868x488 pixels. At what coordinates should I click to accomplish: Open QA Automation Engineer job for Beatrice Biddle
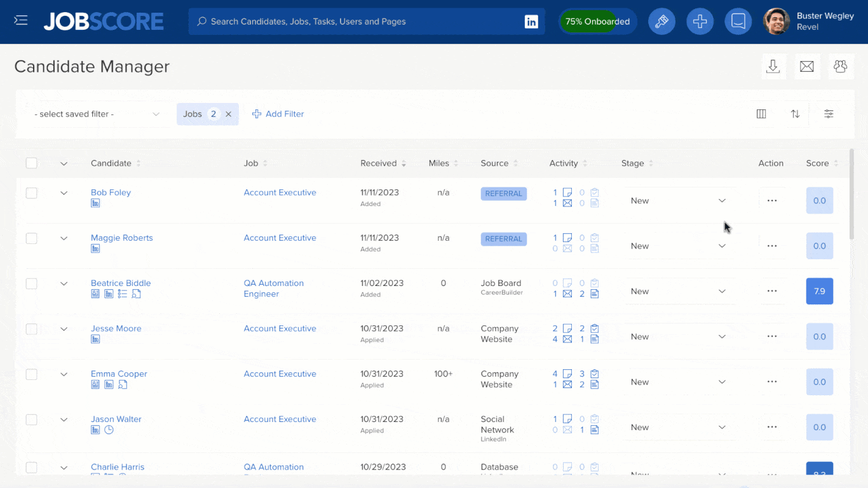click(274, 288)
